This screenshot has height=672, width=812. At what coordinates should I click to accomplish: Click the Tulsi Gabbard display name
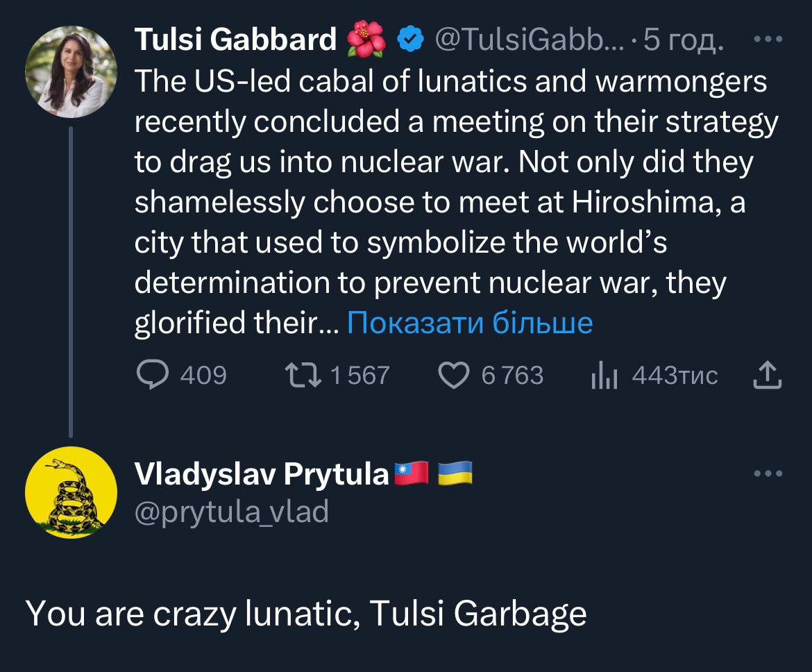[x=235, y=40]
